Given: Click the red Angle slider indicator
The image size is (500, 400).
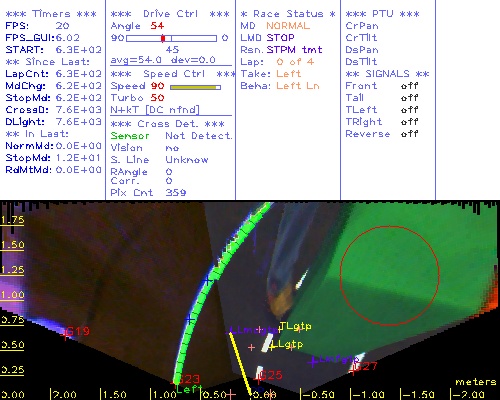Looking at the screenshot, I should (163, 38).
